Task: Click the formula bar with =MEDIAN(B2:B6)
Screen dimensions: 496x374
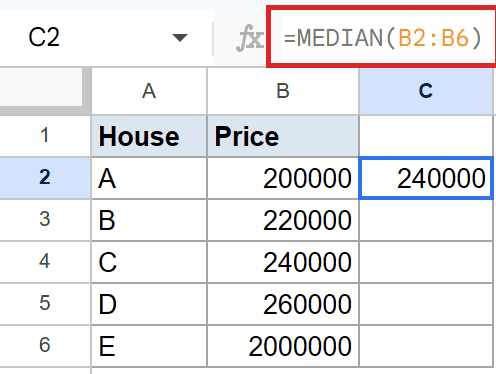Action: (x=382, y=37)
